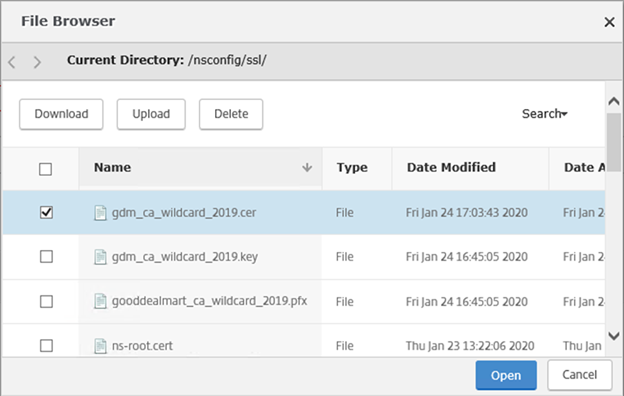Click the forward navigation arrow icon
Image resolution: width=624 pixels, height=396 pixels.
[37, 62]
